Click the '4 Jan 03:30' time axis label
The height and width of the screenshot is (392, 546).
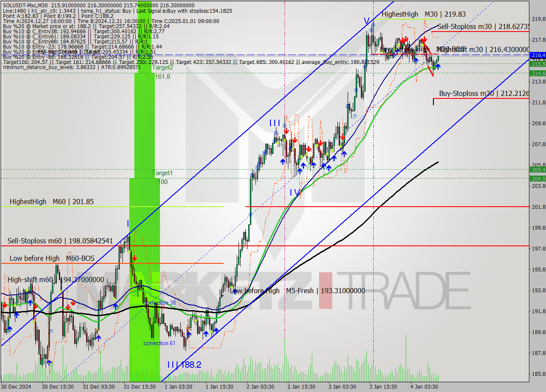pos(424,387)
